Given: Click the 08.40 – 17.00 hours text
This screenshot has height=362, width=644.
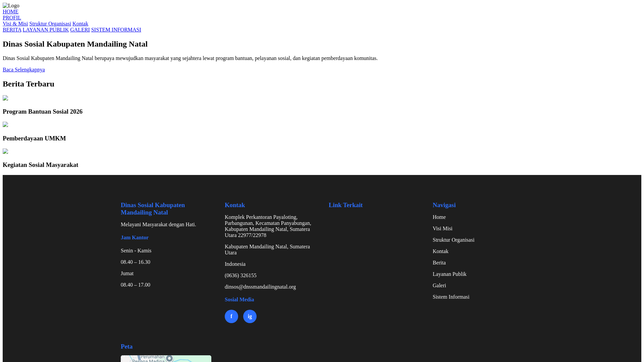Looking at the screenshot, I should (x=136, y=285).
